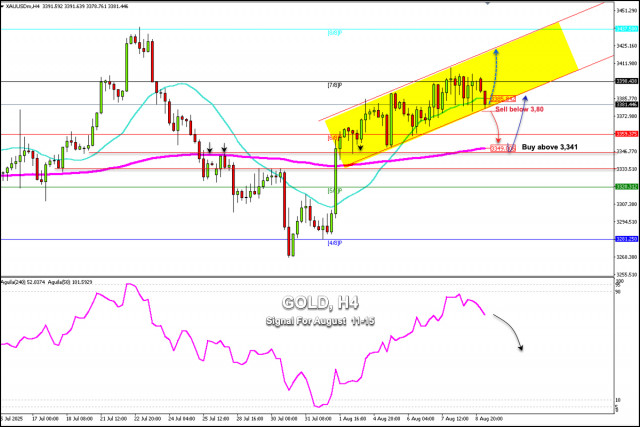Click the 4 Aug 20:00 time label
The height and width of the screenshot is (427, 640).
[x=386, y=419]
